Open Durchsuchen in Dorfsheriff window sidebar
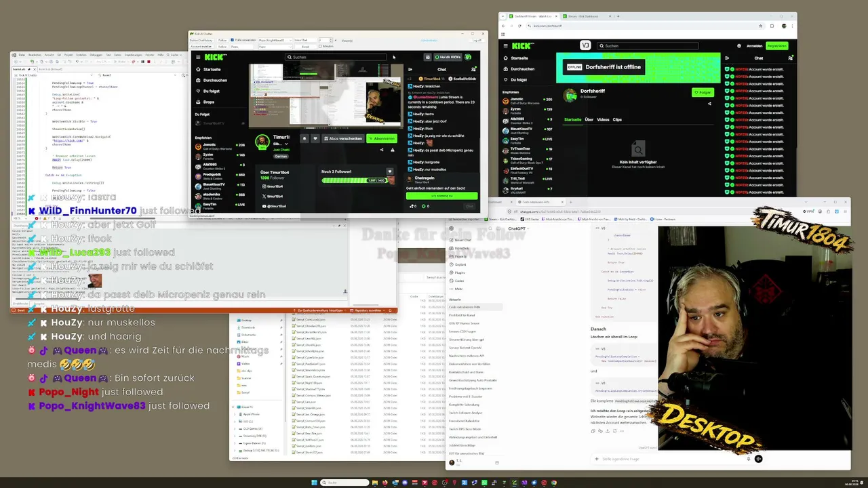The height and width of the screenshot is (488, 868). pos(522,69)
